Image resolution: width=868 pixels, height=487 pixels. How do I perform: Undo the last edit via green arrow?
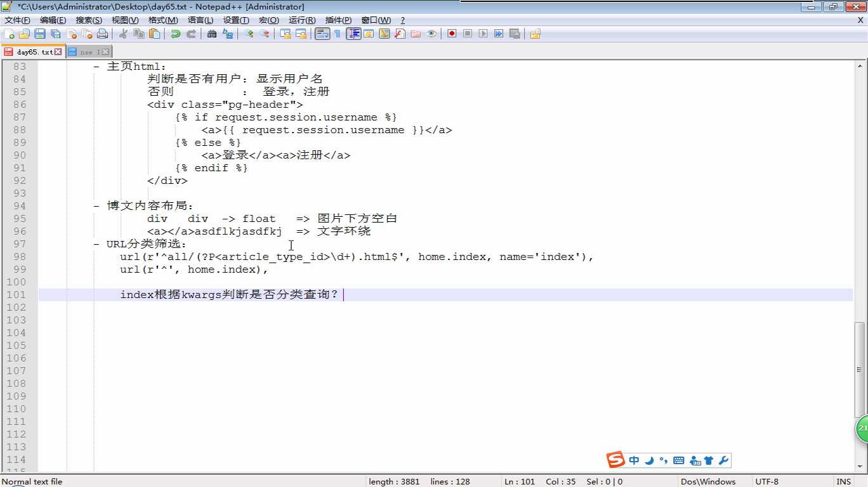point(175,34)
